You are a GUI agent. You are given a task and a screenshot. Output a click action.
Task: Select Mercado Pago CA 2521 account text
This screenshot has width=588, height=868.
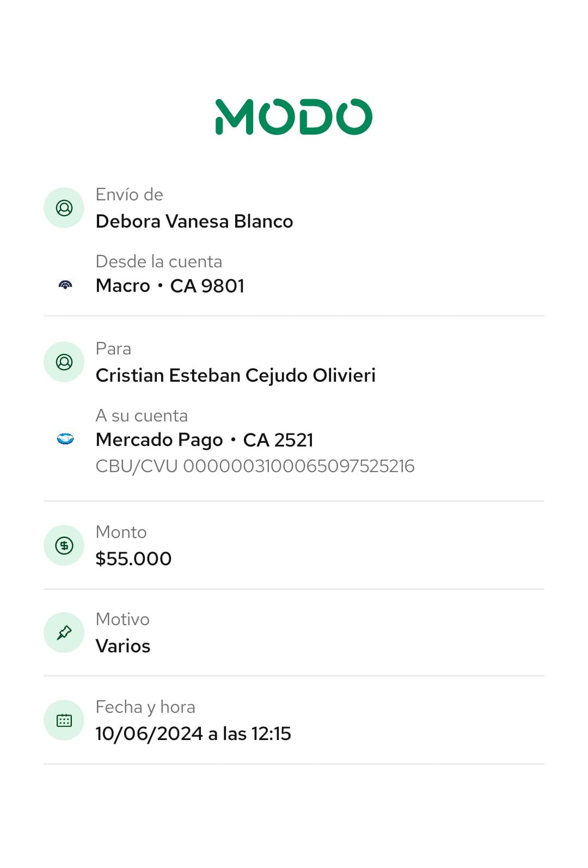205,440
